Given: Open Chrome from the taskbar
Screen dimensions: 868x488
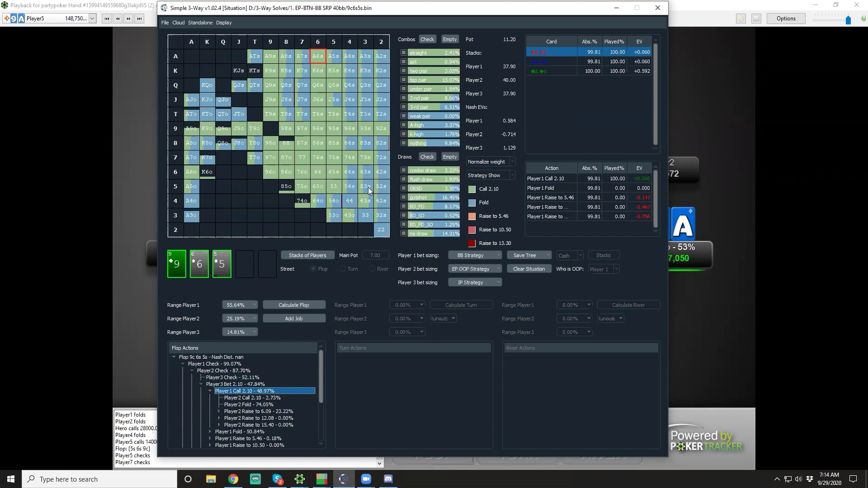Looking at the screenshot, I should click(233, 479).
